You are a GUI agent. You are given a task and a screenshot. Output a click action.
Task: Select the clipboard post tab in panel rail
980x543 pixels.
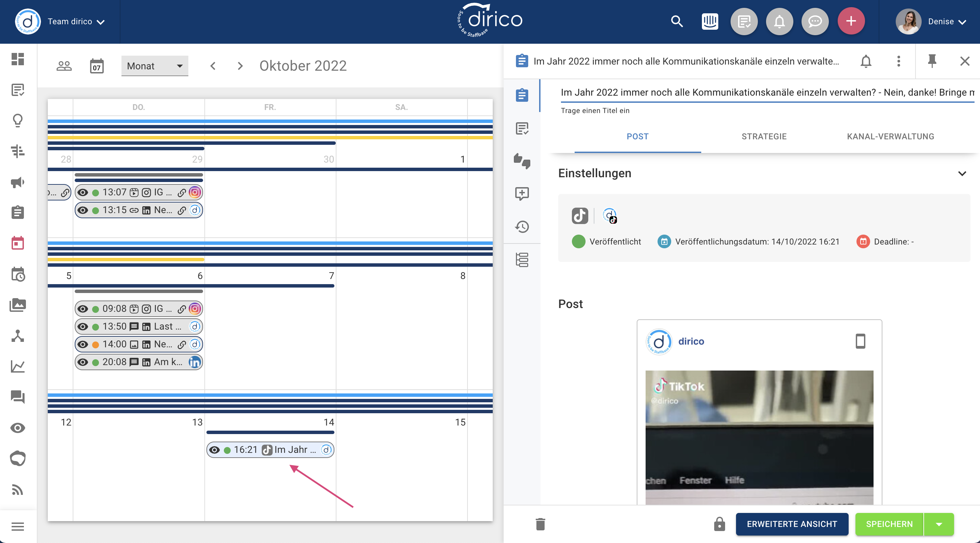522,95
